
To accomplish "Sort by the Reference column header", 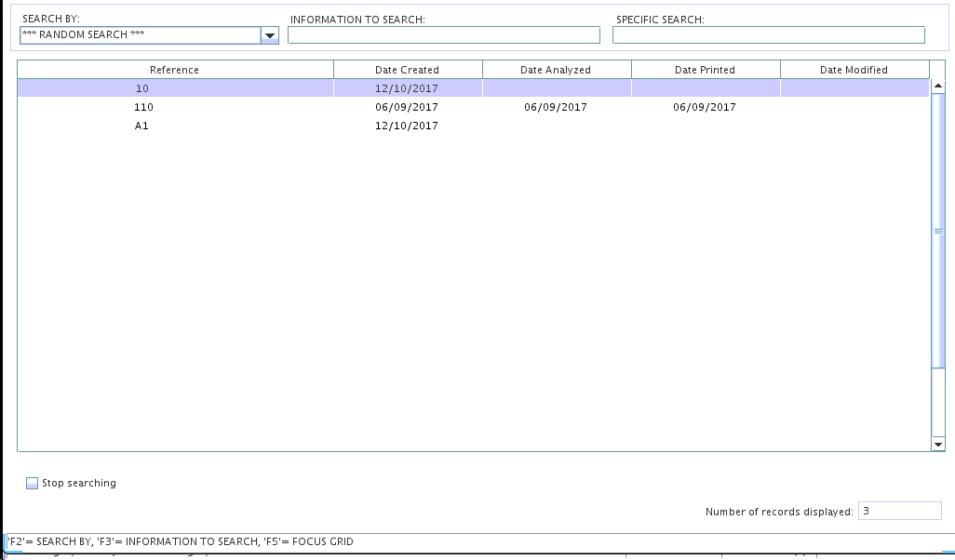I will click(175, 70).
